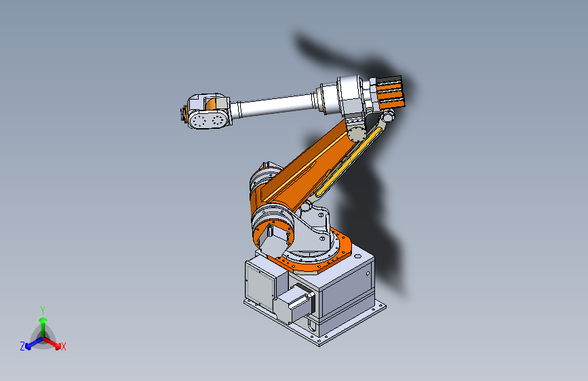Select the wrist head at forearm end
Viewport: 588px width, 381px height.
tap(208, 111)
